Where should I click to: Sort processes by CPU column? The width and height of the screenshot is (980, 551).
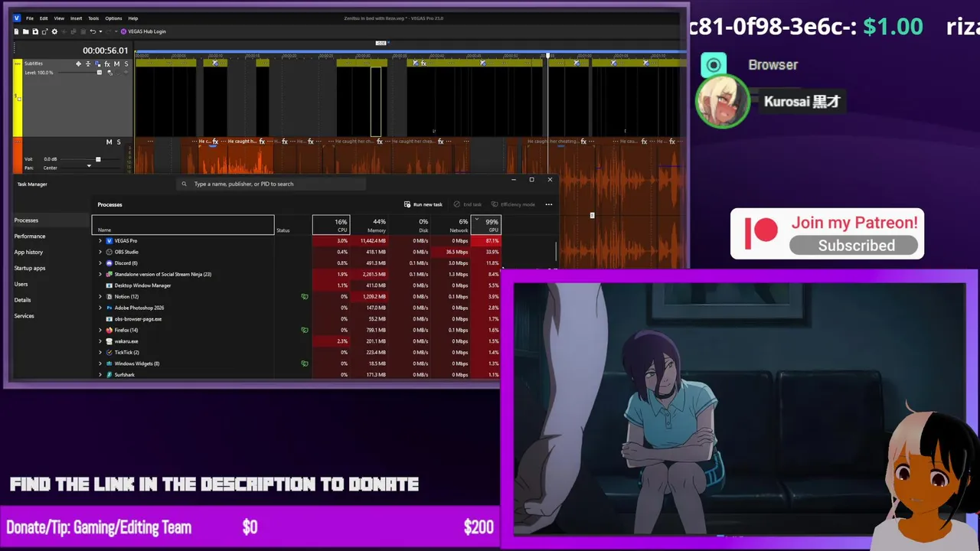[x=331, y=225]
